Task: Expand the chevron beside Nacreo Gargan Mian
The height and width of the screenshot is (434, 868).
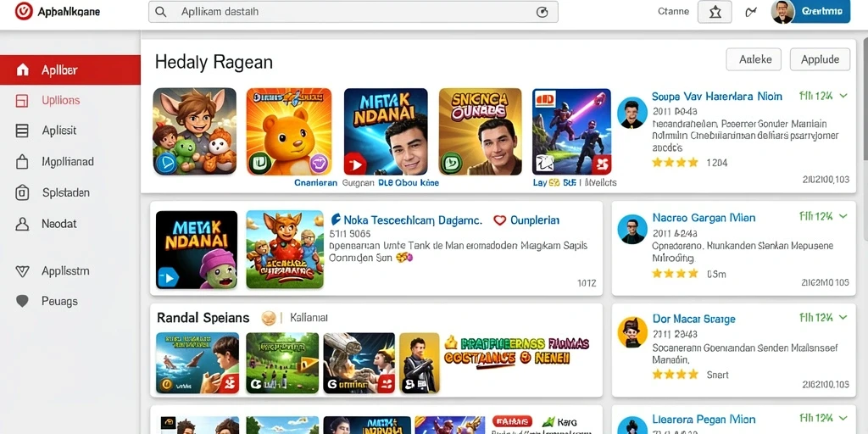Action: (x=843, y=216)
